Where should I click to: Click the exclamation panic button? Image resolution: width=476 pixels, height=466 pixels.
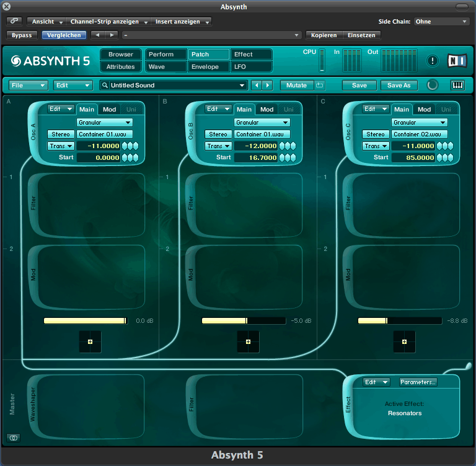tap(433, 61)
